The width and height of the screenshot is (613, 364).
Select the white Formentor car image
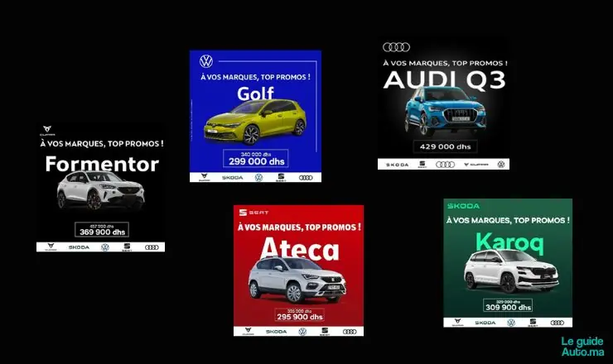(x=100, y=190)
